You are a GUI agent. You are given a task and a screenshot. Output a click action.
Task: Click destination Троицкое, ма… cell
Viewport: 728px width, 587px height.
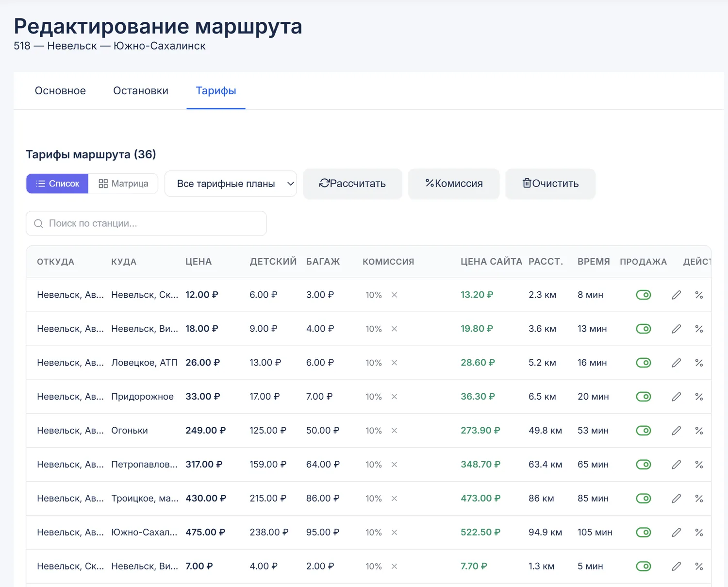click(x=145, y=499)
